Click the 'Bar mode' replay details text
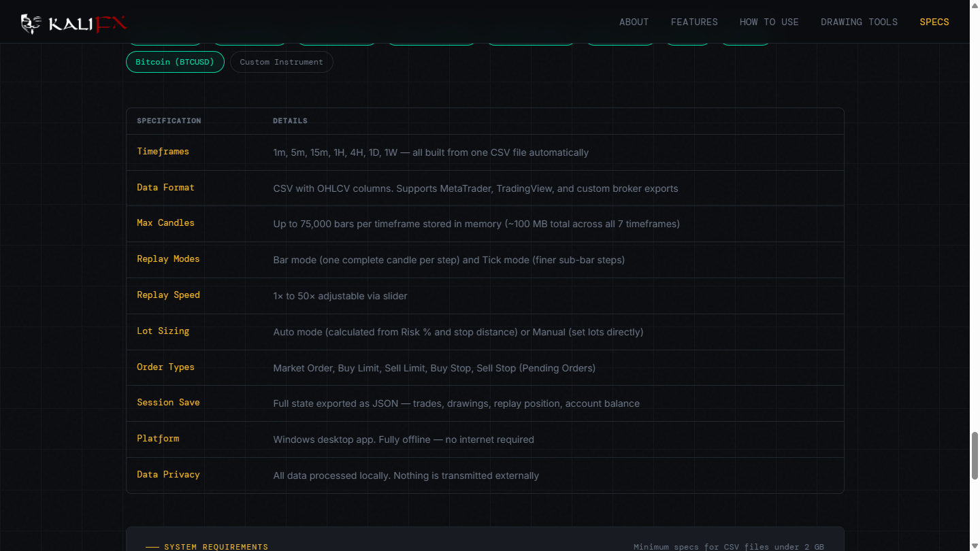Image resolution: width=980 pixels, height=551 pixels. [449, 260]
